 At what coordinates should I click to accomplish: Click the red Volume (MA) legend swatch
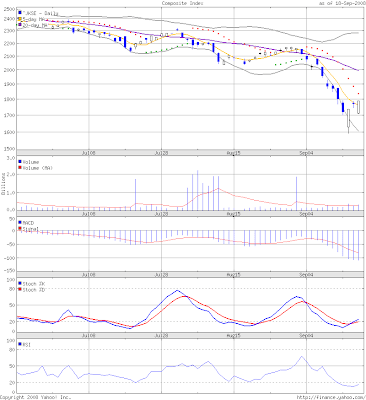click(20, 168)
